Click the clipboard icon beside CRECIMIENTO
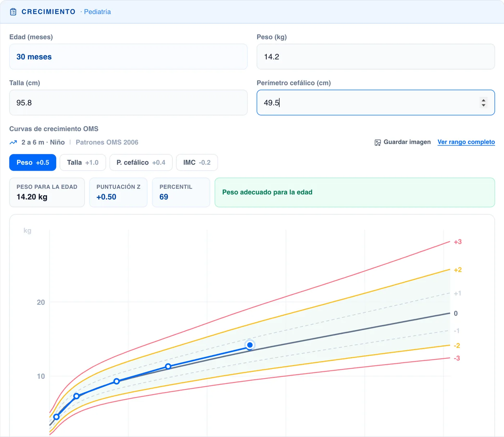The image size is (504, 437). [13, 12]
